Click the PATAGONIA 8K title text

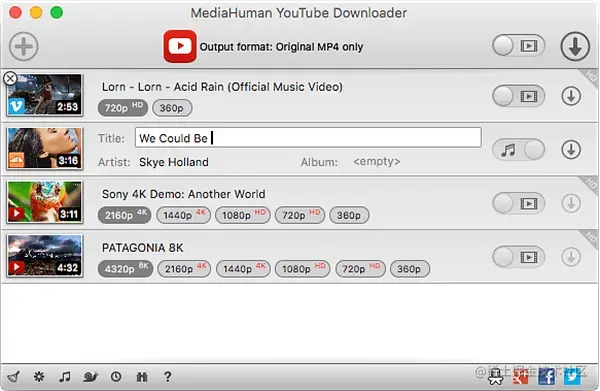tap(142, 248)
